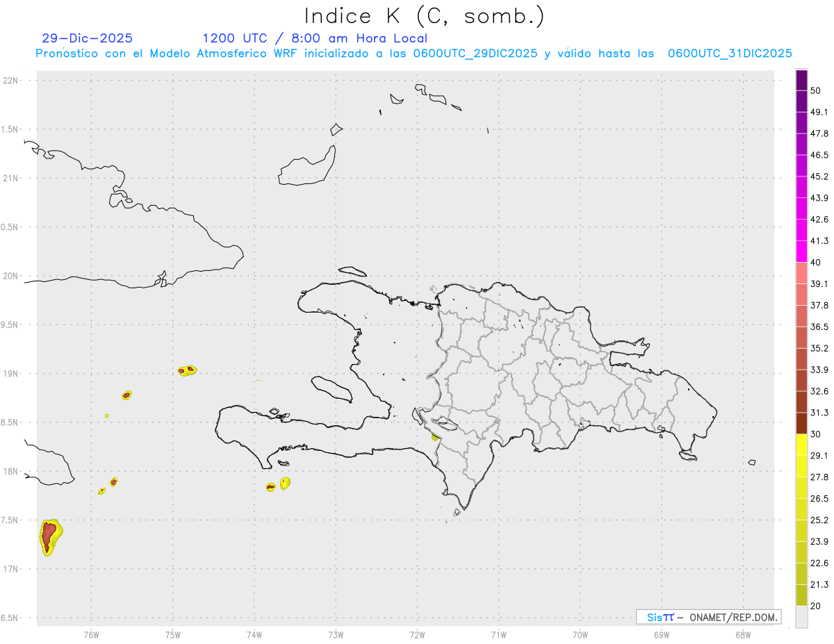Click the '37.8' color scale value
The image size is (834, 644).
click(819, 305)
